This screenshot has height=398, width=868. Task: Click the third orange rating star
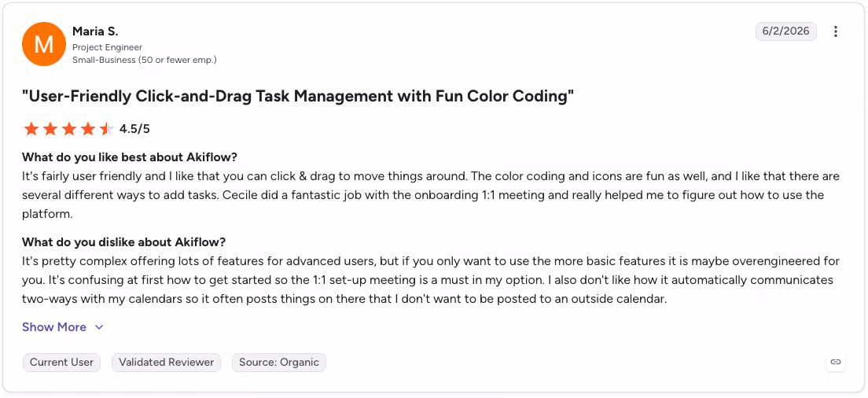point(69,130)
